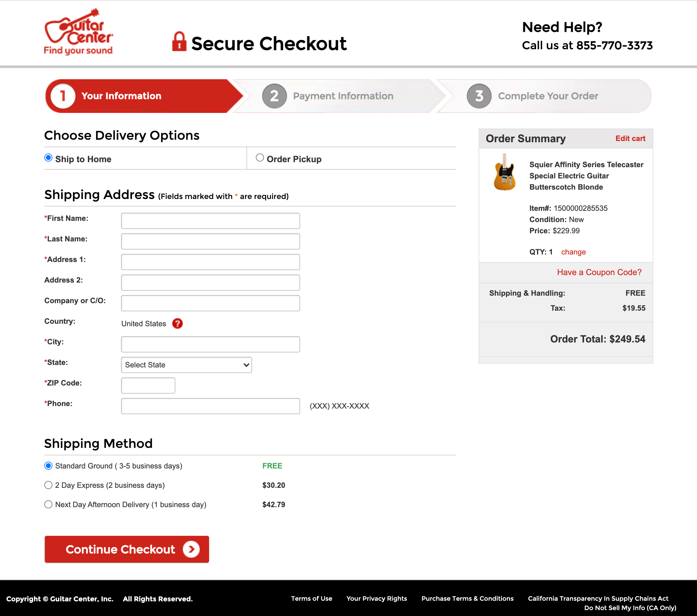
Task: Click step 3 Complete Your Order icon
Action: [x=480, y=96]
